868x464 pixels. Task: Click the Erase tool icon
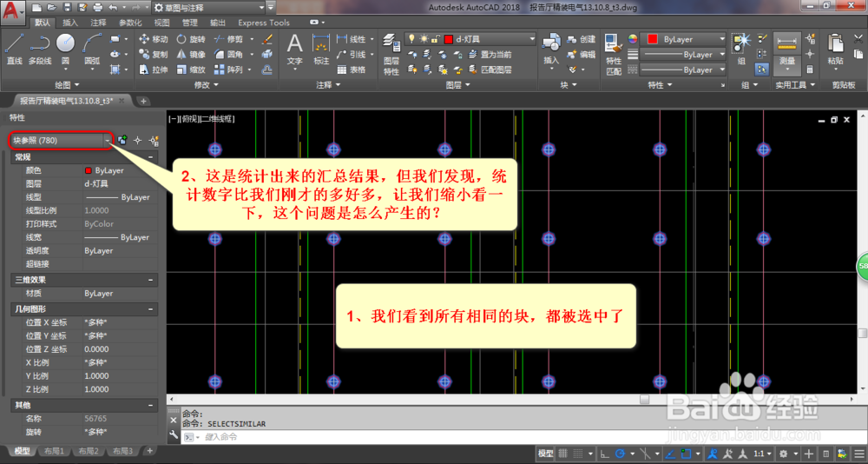pos(267,39)
